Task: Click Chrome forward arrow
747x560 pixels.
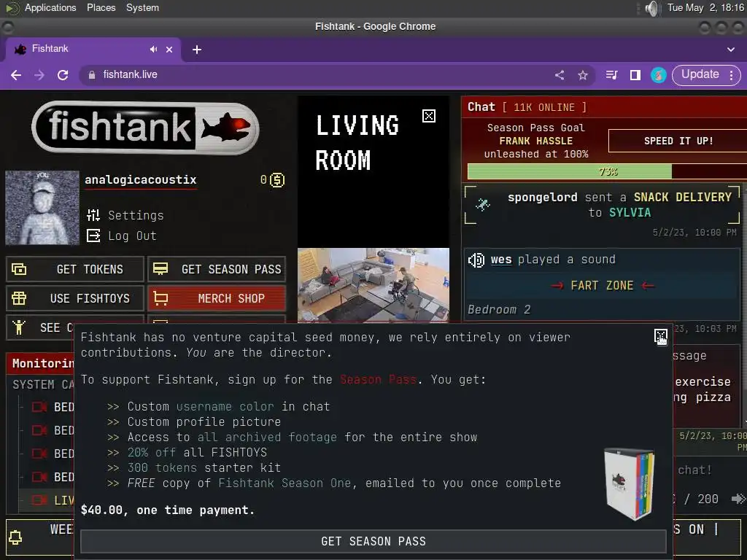Action: 39,75
